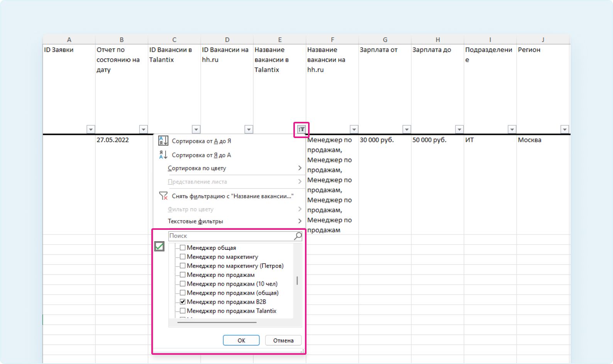613x364 pixels.
Task: Click the sort A to Z icon
Action: [x=163, y=141]
